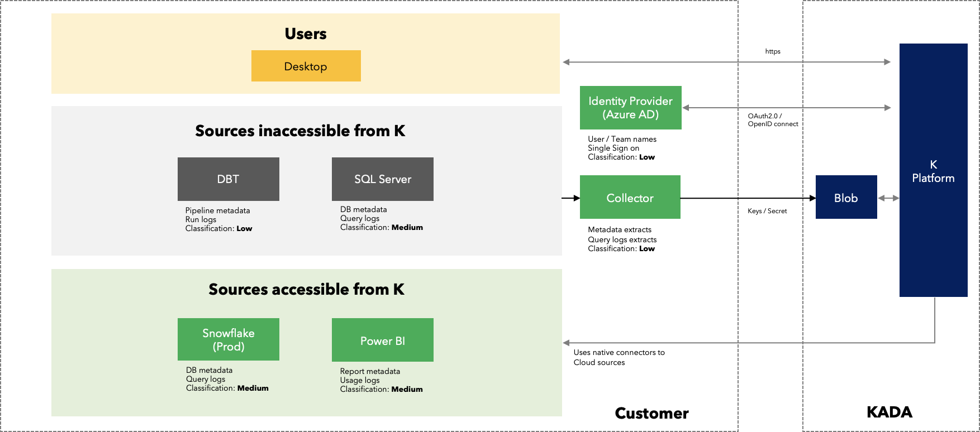980x432 pixels.
Task: Click the yellow Desktop box
Action: (x=306, y=66)
